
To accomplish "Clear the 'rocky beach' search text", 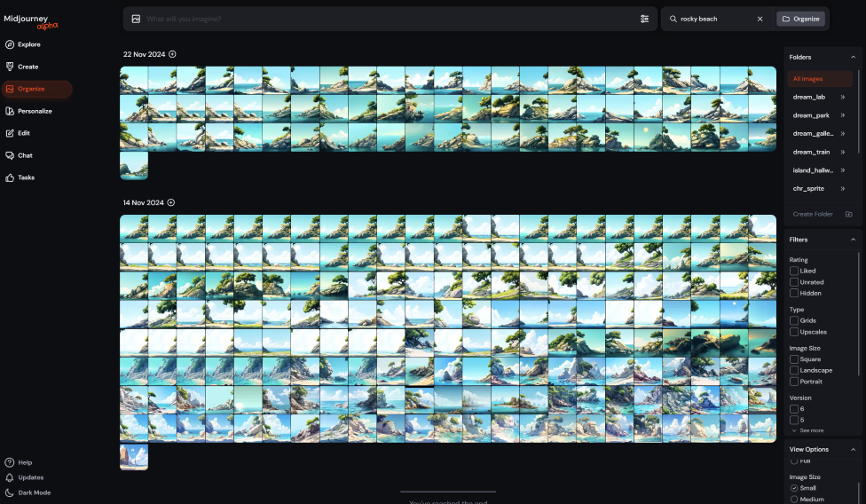I will pos(760,19).
